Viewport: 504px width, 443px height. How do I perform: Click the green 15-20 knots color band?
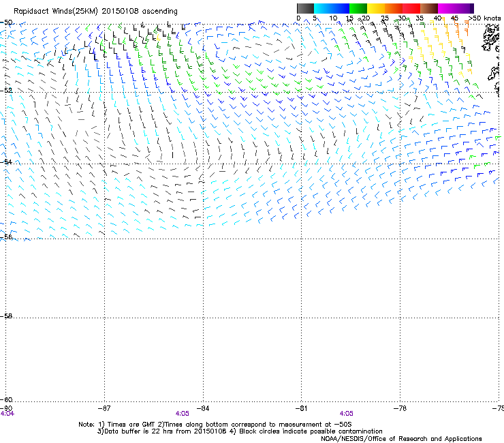[358, 8]
